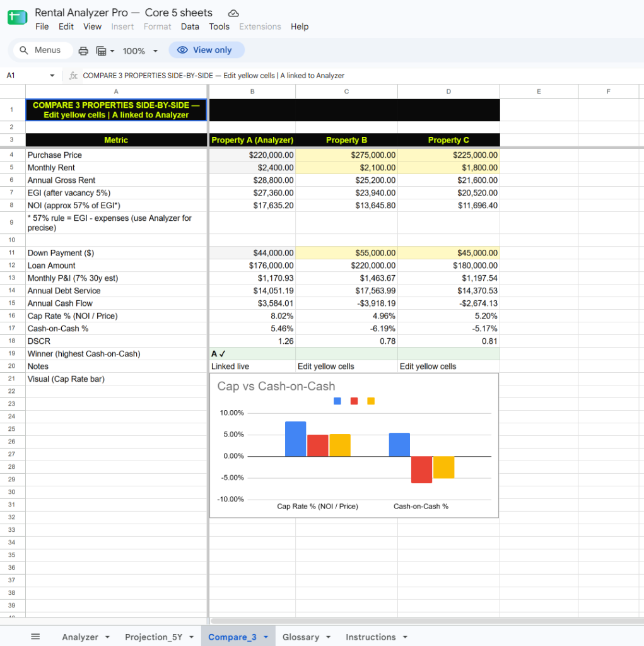The image size is (644, 646).
Task: Select the Compare_3 sheet tab
Action: [232, 637]
